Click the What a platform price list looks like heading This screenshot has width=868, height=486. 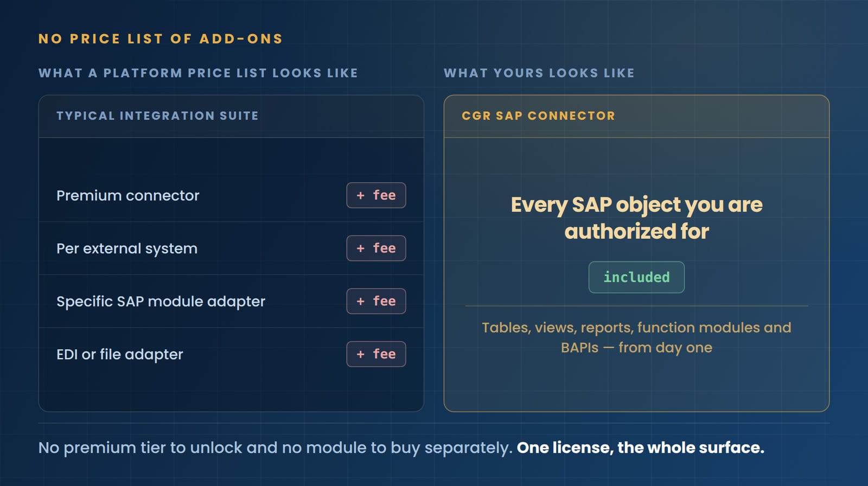click(x=198, y=73)
